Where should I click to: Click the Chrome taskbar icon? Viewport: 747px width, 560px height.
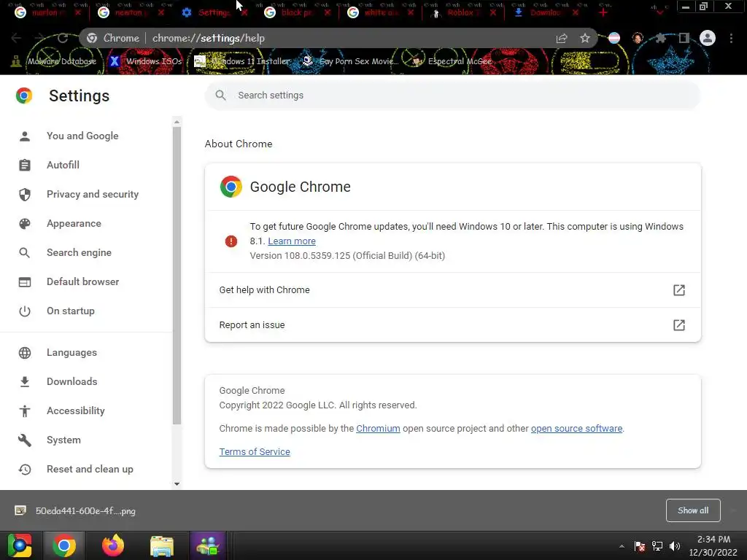pyautogui.click(x=64, y=545)
